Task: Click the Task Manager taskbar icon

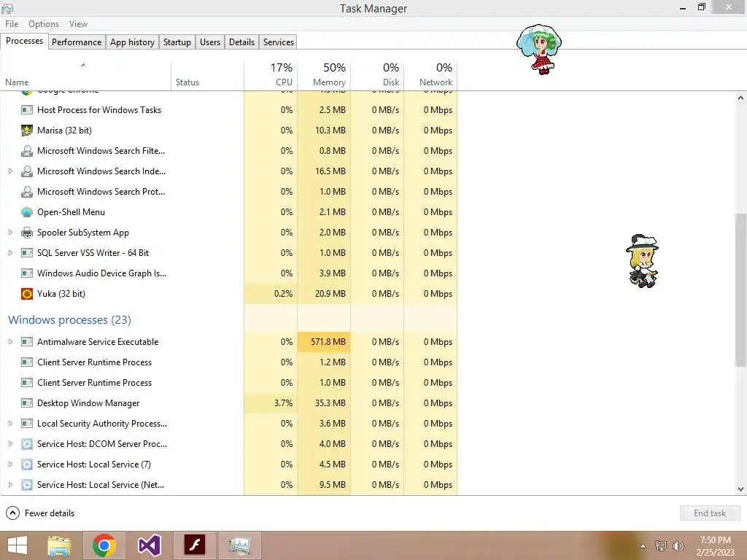Action: pyautogui.click(x=239, y=545)
